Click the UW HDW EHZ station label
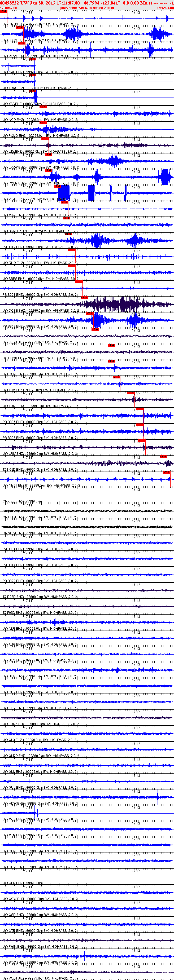 (x=40, y=804)
